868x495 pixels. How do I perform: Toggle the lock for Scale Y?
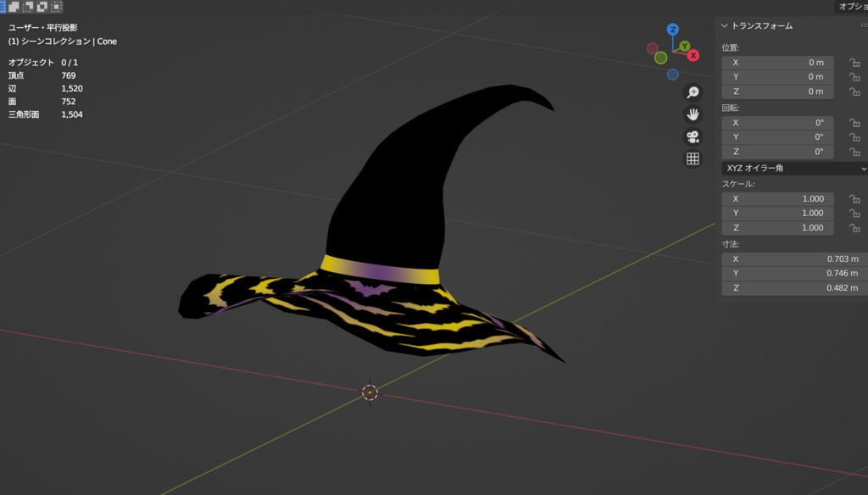[x=854, y=213]
